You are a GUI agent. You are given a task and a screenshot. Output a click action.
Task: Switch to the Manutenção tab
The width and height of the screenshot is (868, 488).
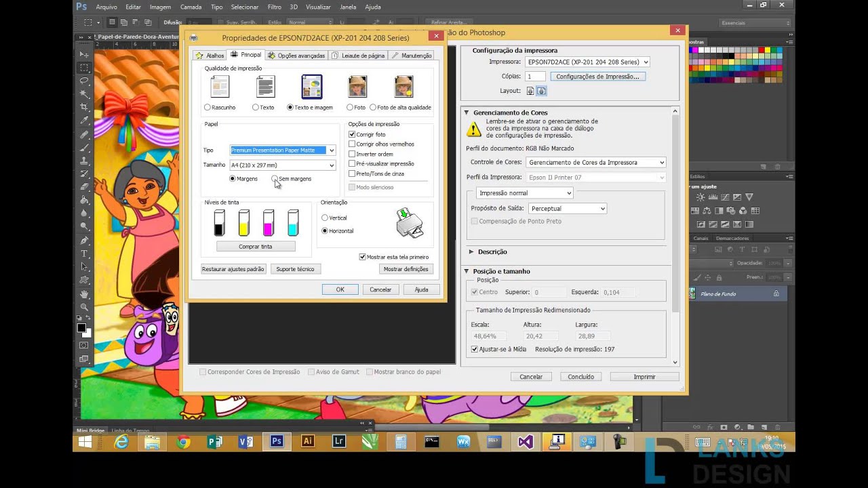point(412,56)
